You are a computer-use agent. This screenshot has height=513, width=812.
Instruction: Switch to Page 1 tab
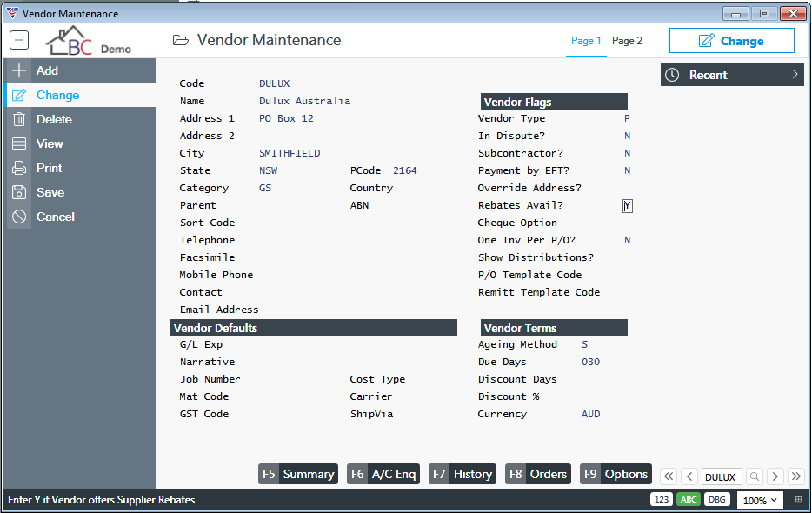(586, 41)
